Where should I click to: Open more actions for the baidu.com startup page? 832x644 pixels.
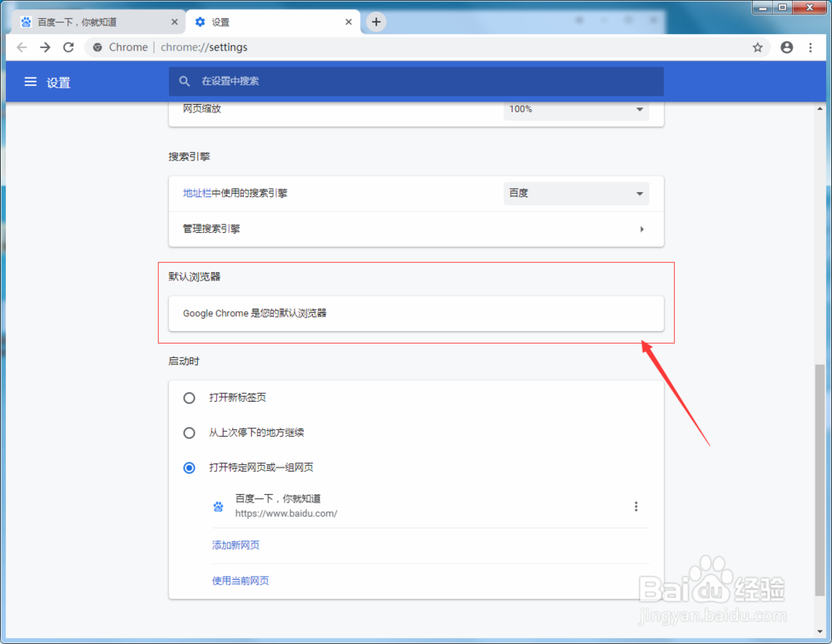(x=636, y=506)
